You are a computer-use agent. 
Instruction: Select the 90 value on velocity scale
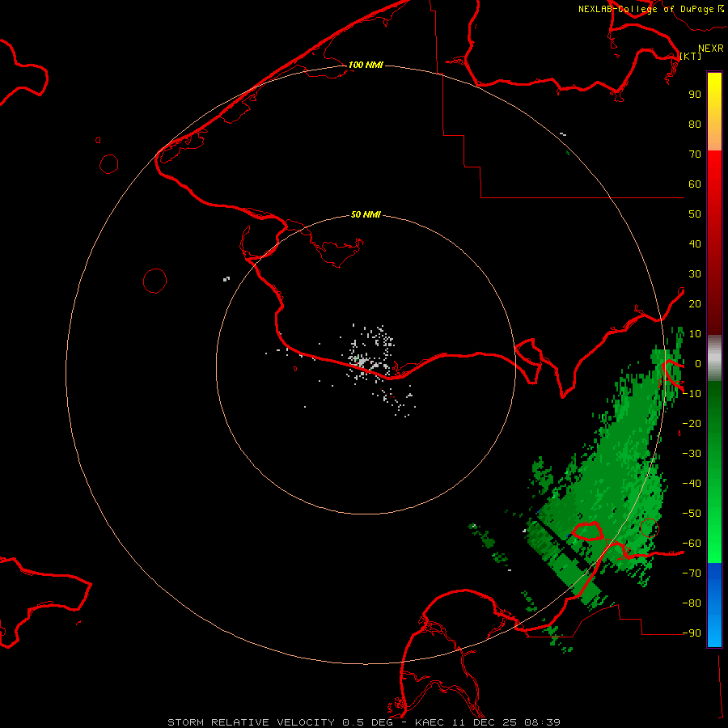click(x=695, y=95)
